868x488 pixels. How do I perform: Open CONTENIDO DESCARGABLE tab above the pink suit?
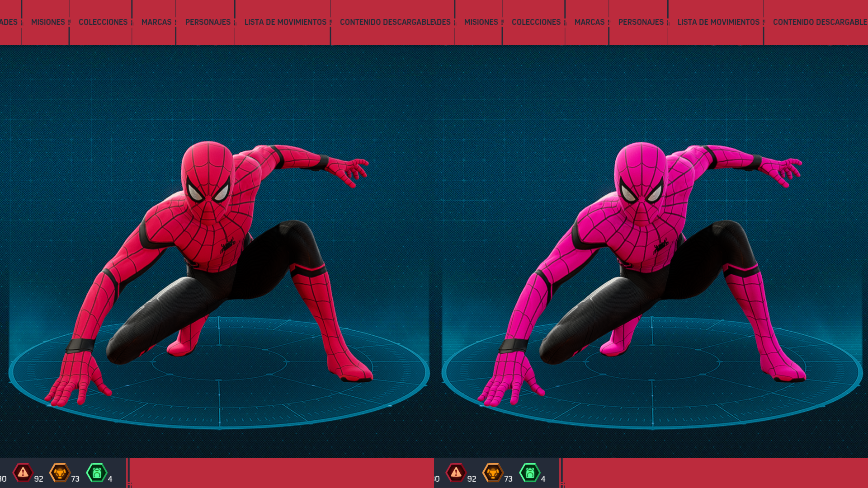click(820, 22)
